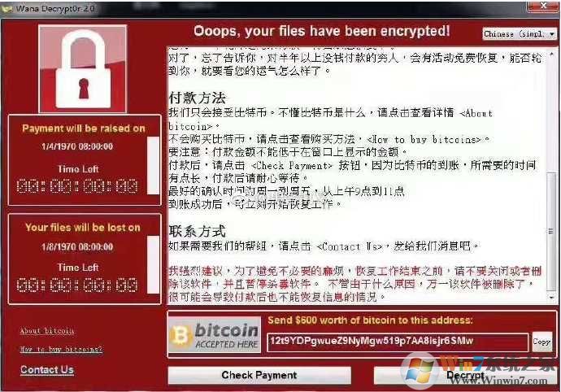Click the payment raise progress bar
This screenshot has height=392, width=561.
[153, 165]
